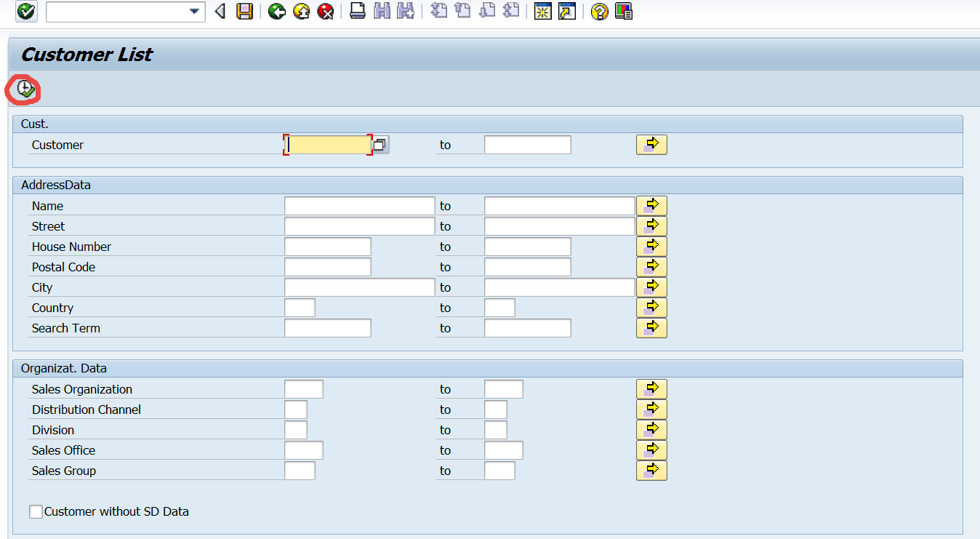Cancel with the red X icon

point(325,12)
